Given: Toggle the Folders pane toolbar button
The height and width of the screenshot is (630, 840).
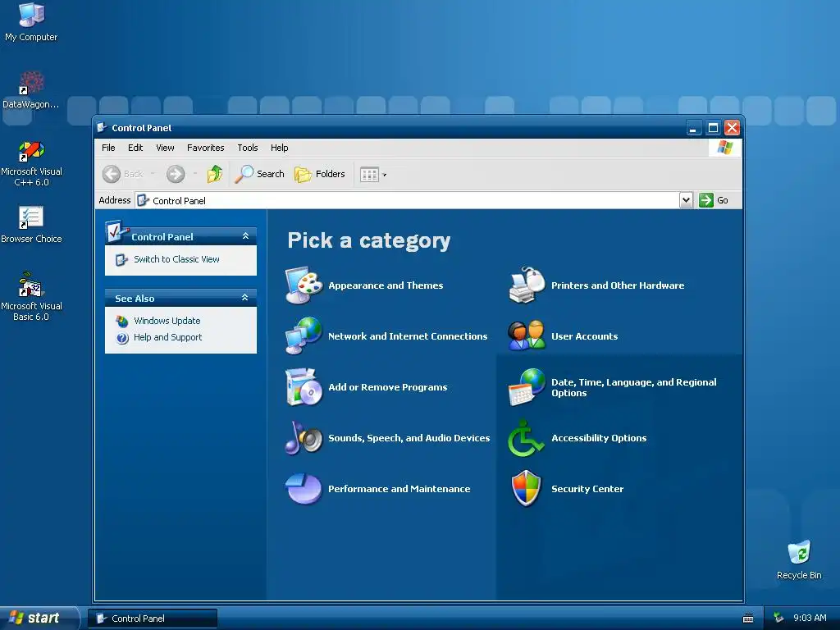Looking at the screenshot, I should pyautogui.click(x=320, y=174).
